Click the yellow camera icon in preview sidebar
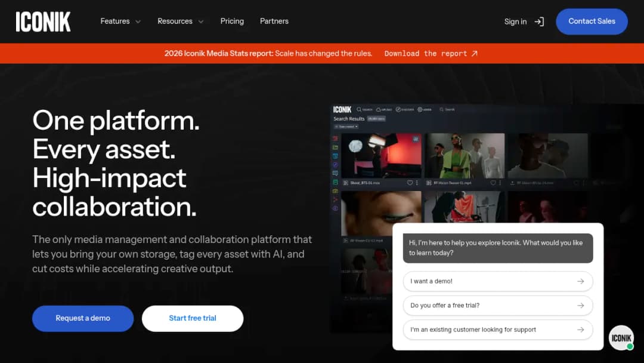This screenshot has width=644, height=363. [x=335, y=191]
